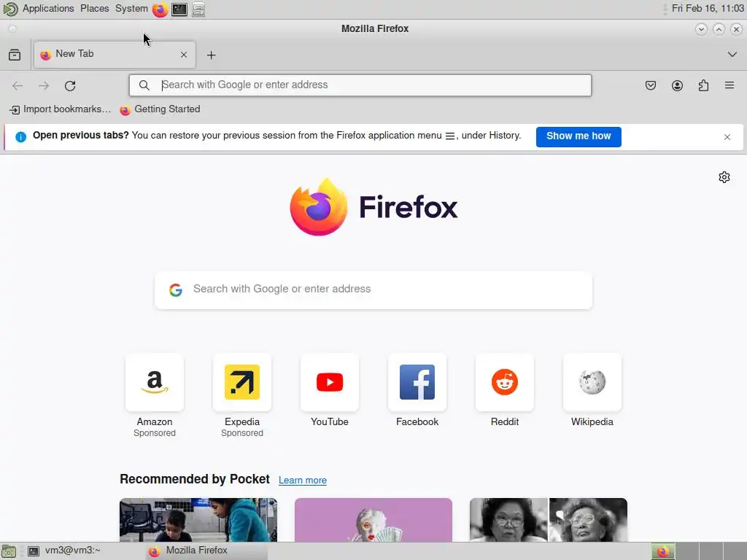
Task: Click Import bookmarks in bookmarks toolbar
Action: point(60,109)
